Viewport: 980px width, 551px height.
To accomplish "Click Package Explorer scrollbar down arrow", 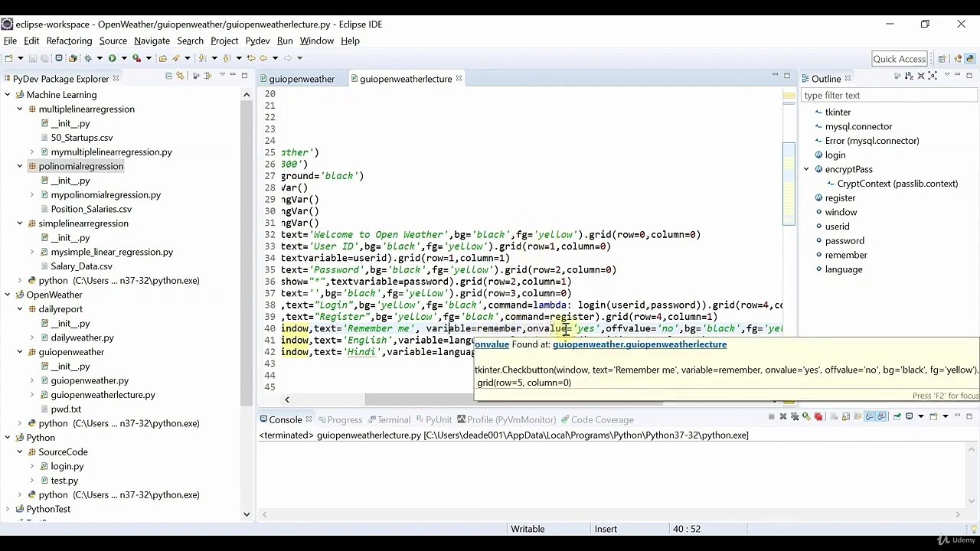I will (x=247, y=514).
